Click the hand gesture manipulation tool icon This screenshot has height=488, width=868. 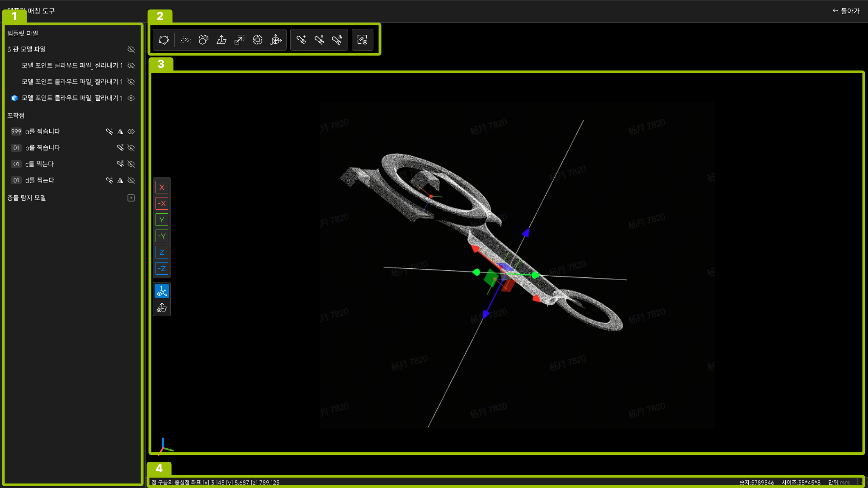click(162, 308)
